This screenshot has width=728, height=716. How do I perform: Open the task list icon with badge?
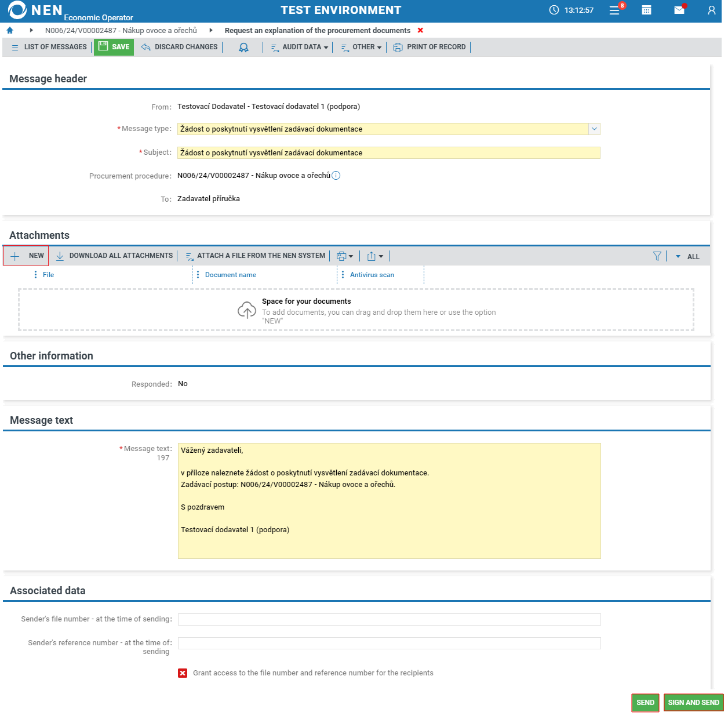pyautogui.click(x=615, y=10)
